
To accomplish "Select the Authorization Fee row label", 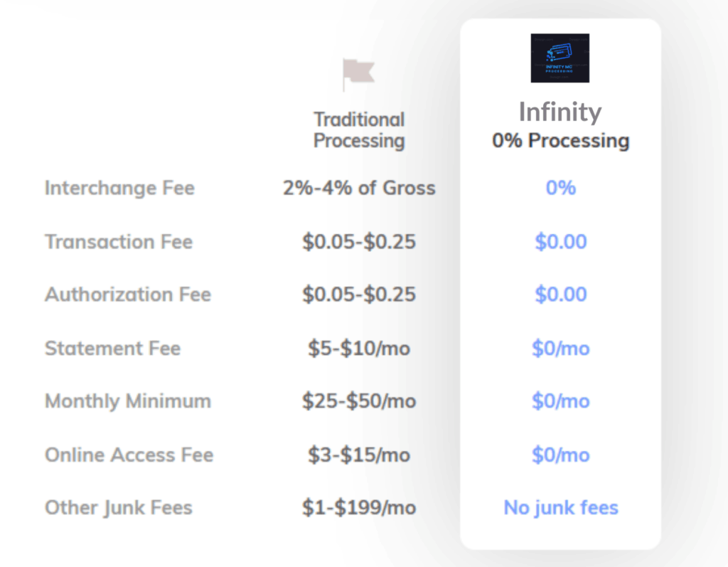I will (128, 295).
